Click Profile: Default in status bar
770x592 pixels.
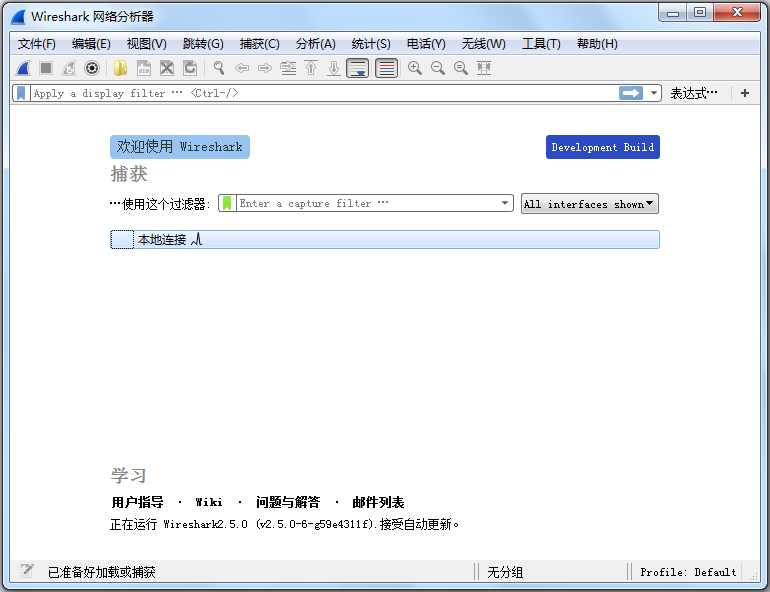(x=688, y=572)
